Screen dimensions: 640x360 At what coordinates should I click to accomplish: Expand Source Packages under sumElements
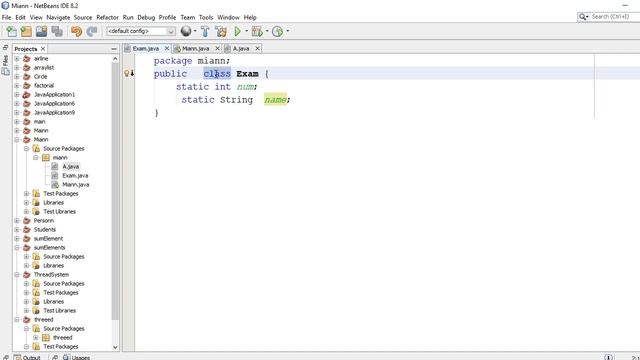(x=27, y=257)
